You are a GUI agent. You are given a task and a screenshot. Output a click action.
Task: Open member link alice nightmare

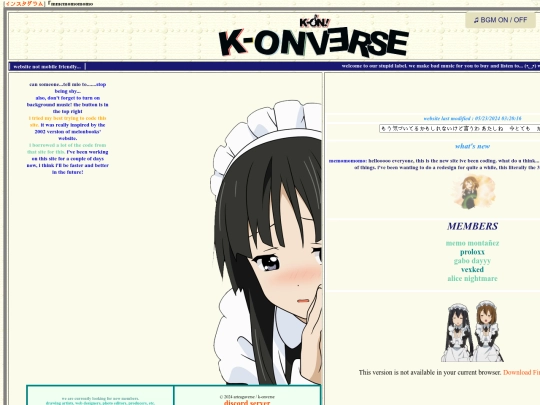pyautogui.click(x=472, y=278)
